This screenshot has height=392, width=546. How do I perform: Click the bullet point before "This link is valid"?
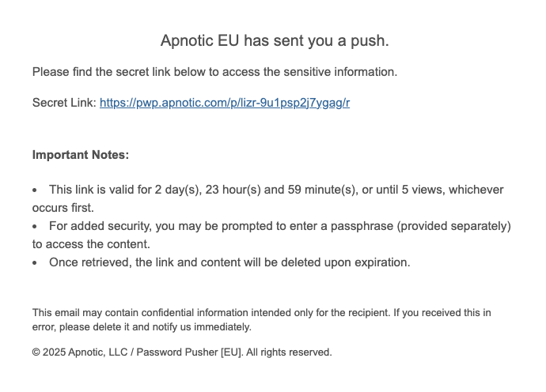pos(35,190)
